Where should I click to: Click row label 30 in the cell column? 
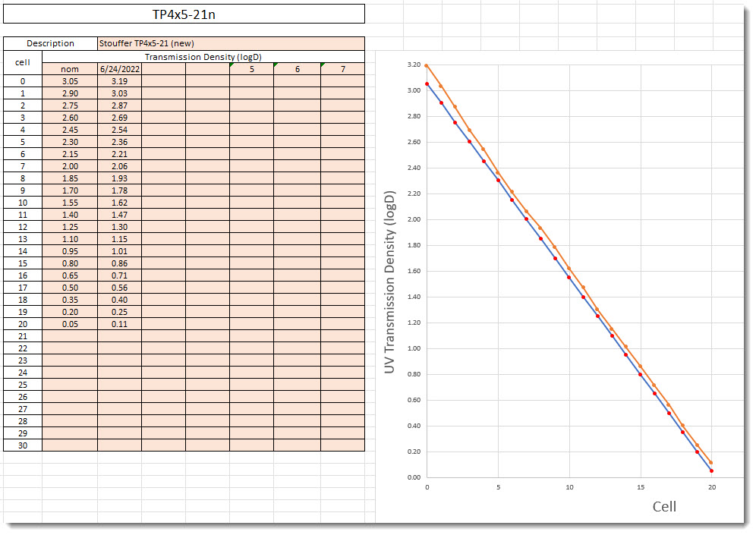tap(23, 445)
